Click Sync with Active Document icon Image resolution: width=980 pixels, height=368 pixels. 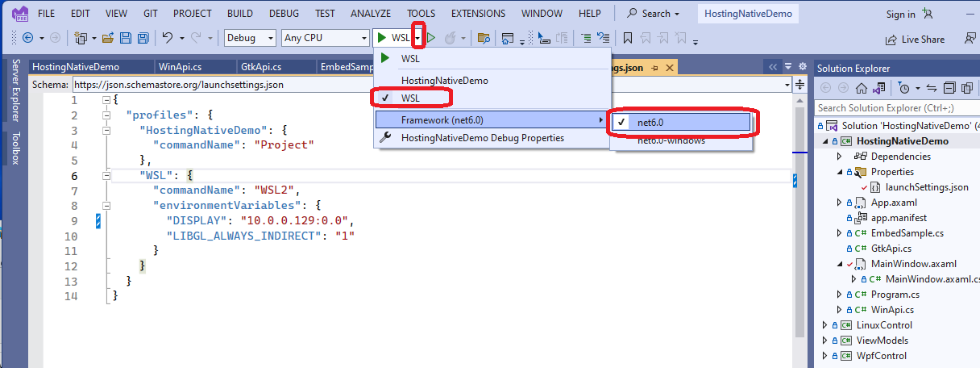(932, 88)
